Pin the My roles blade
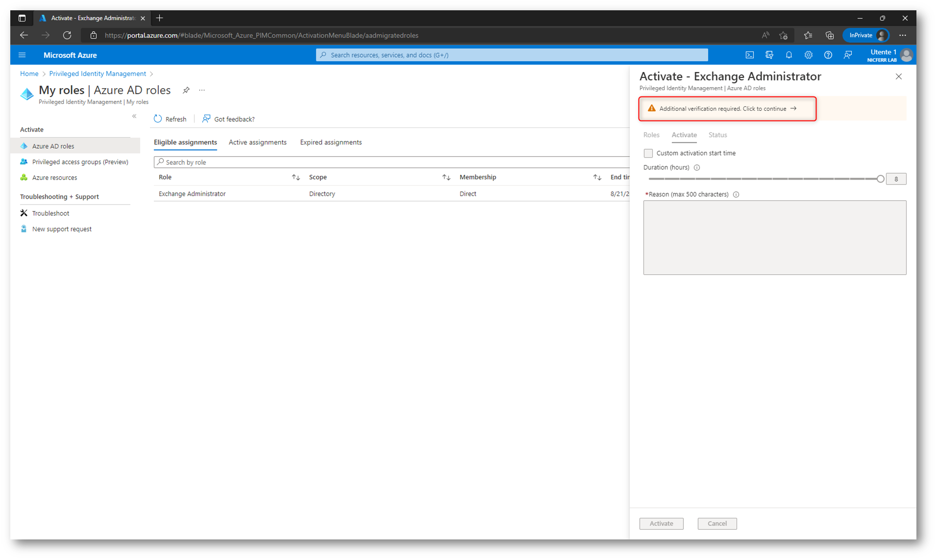This screenshot has height=560, width=937. [186, 90]
